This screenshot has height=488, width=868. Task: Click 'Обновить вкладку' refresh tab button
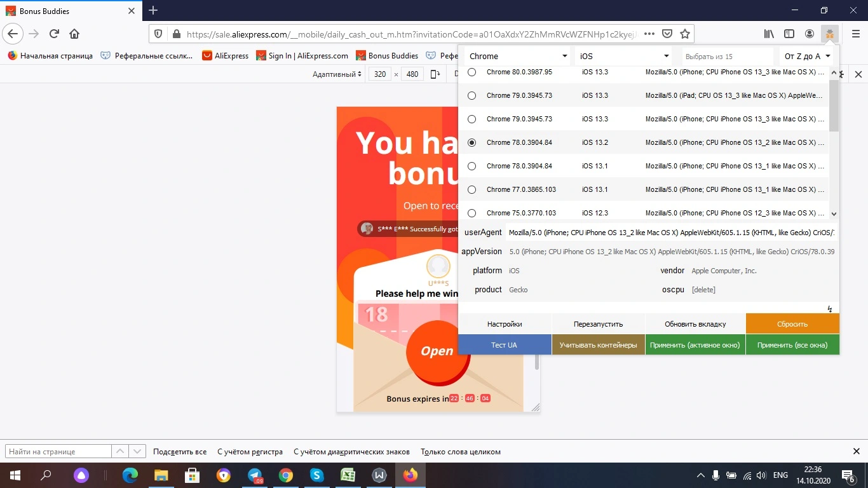695,324
